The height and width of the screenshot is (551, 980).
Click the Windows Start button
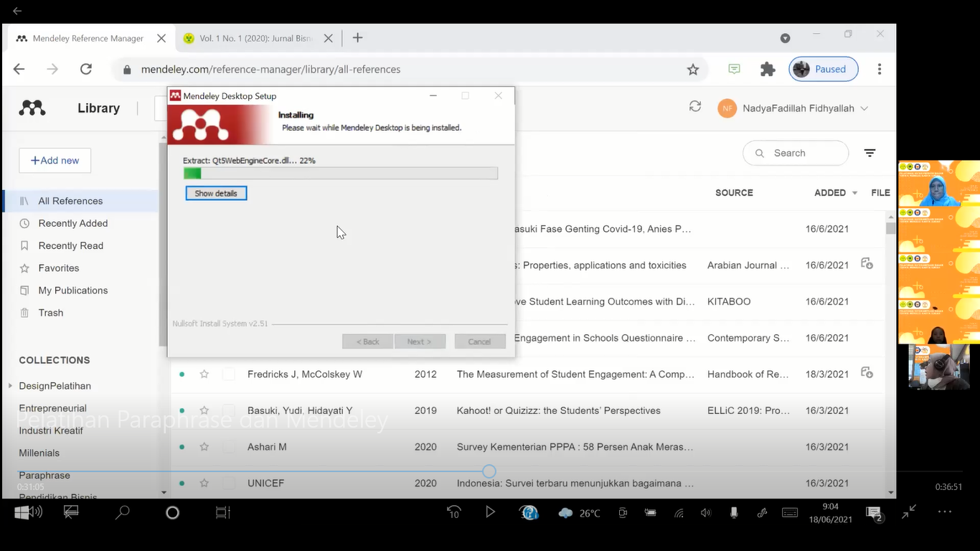tap(22, 512)
